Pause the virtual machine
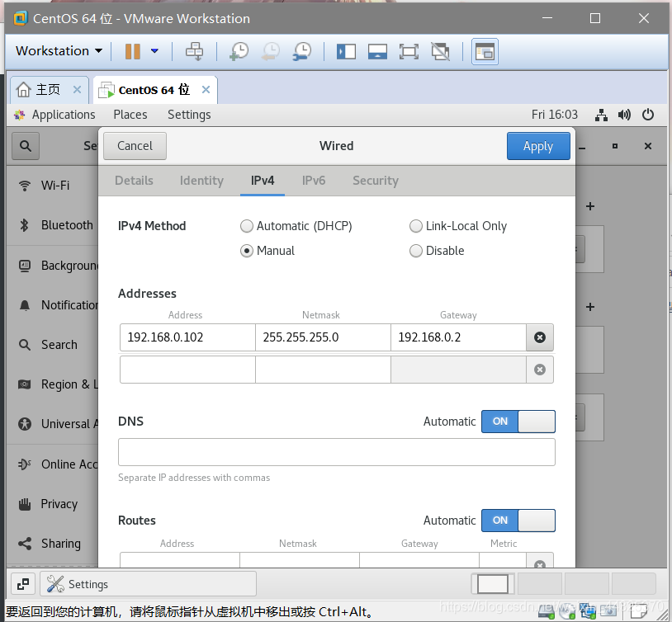This screenshot has width=672, height=622. coord(132,51)
